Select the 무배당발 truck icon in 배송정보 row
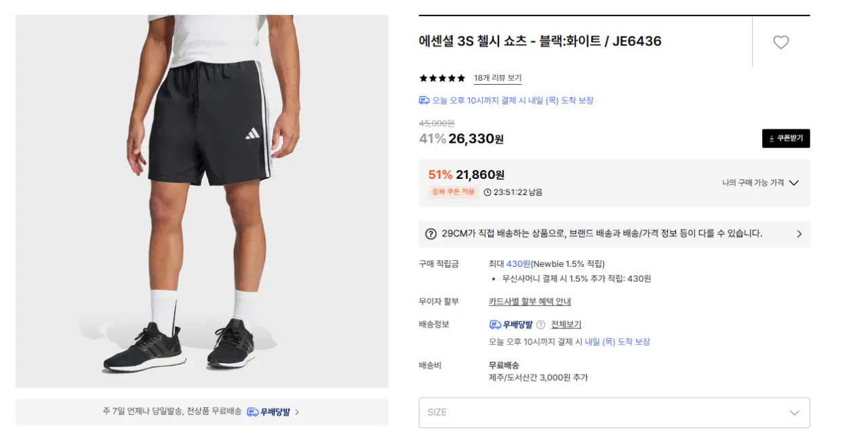Viewport: 868px width, 443px height. pos(495,325)
